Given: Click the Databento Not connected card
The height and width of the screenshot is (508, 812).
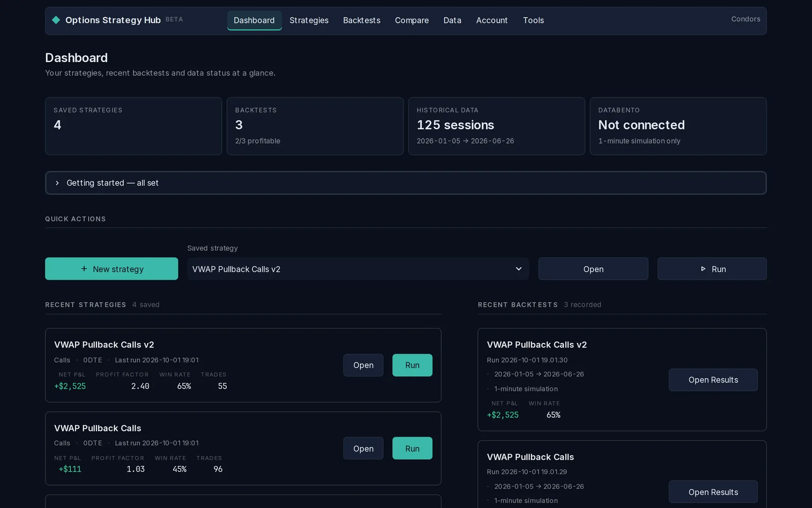Looking at the screenshot, I should (678, 126).
